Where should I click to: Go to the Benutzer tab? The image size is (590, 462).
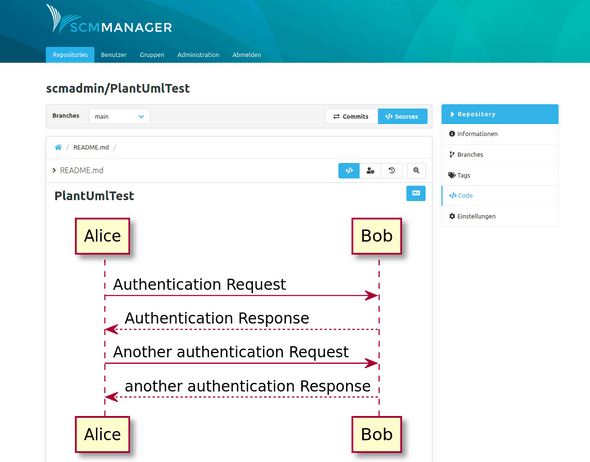pyautogui.click(x=114, y=55)
